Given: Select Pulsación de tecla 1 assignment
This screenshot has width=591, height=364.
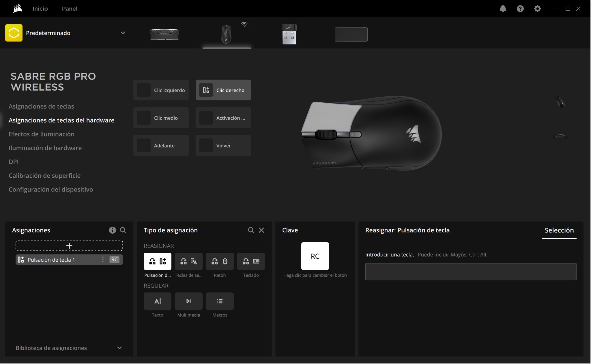Looking at the screenshot, I should 69,260.
